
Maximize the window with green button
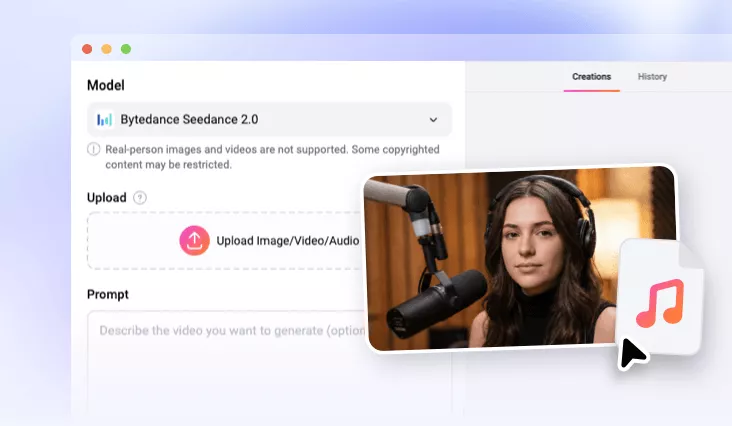tap(126, 49)
